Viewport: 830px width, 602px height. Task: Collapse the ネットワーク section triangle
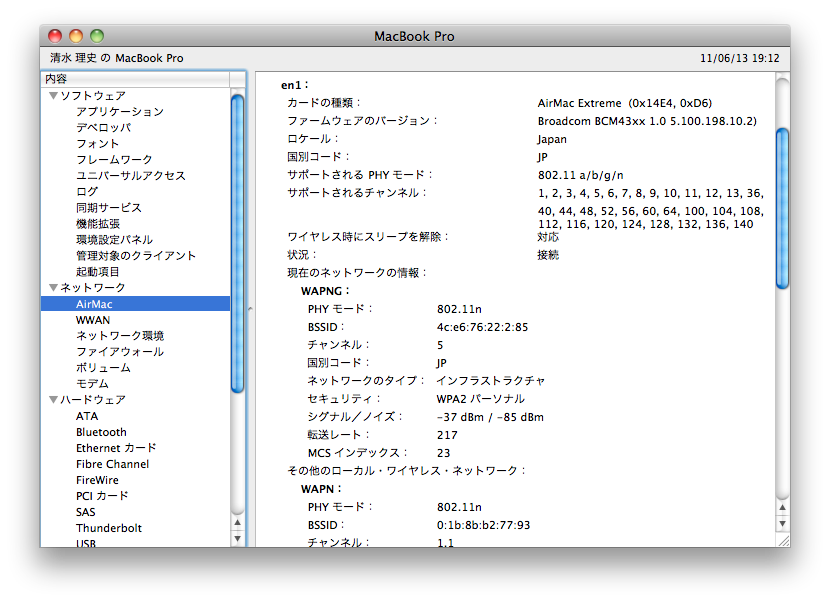[53, 287]
